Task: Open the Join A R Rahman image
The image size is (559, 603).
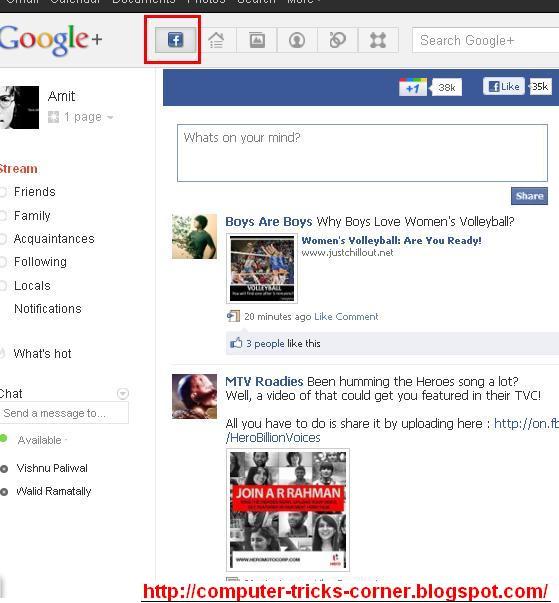Action: pos(288,510)
